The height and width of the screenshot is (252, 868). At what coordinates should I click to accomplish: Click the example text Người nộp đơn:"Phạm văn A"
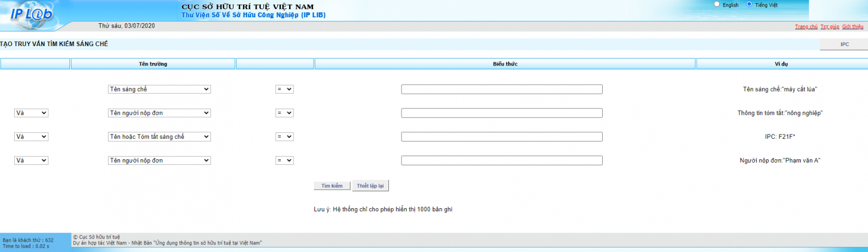[780, 161]
